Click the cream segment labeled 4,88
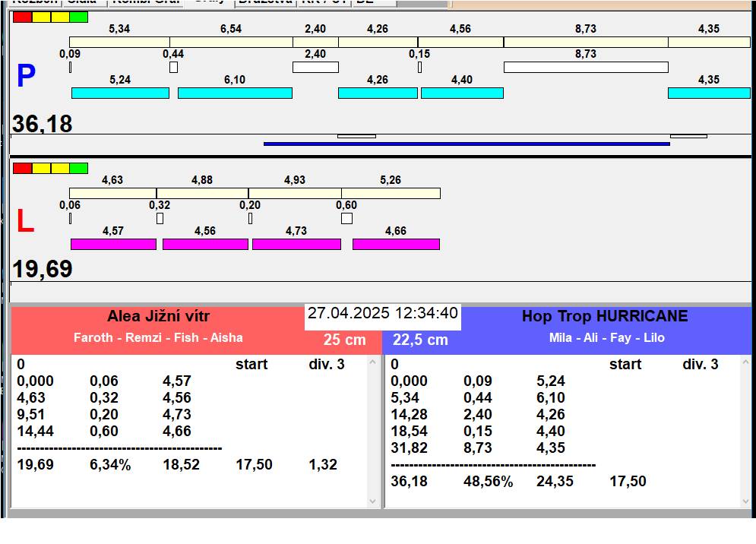The width and height of the screenshot is (756, 544). 203,194
